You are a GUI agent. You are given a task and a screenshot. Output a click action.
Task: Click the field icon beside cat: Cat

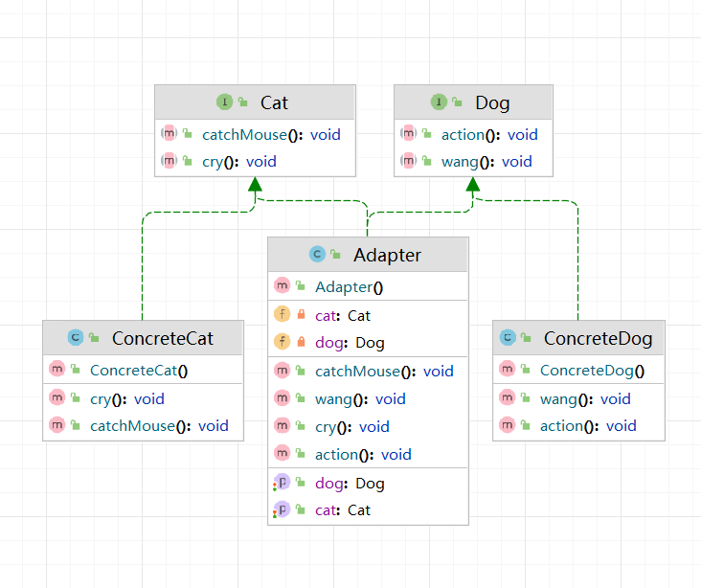point(282,314)
